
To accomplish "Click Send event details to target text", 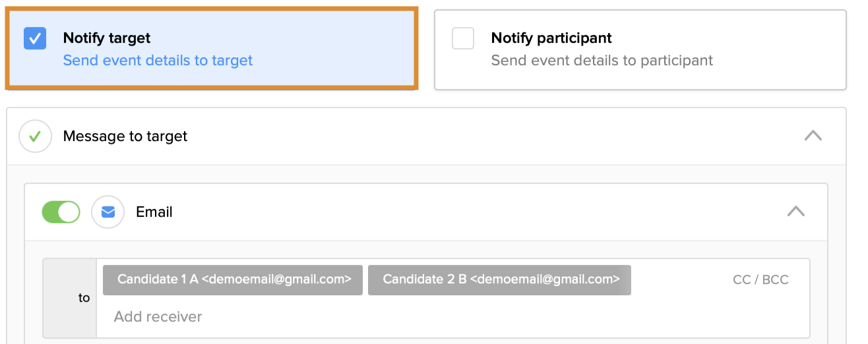I will [158, 61].
